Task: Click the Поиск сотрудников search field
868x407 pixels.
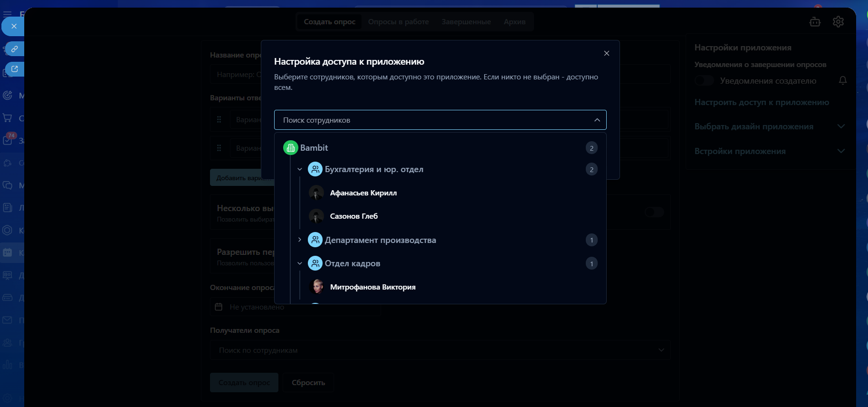Action: click(432, 120)
